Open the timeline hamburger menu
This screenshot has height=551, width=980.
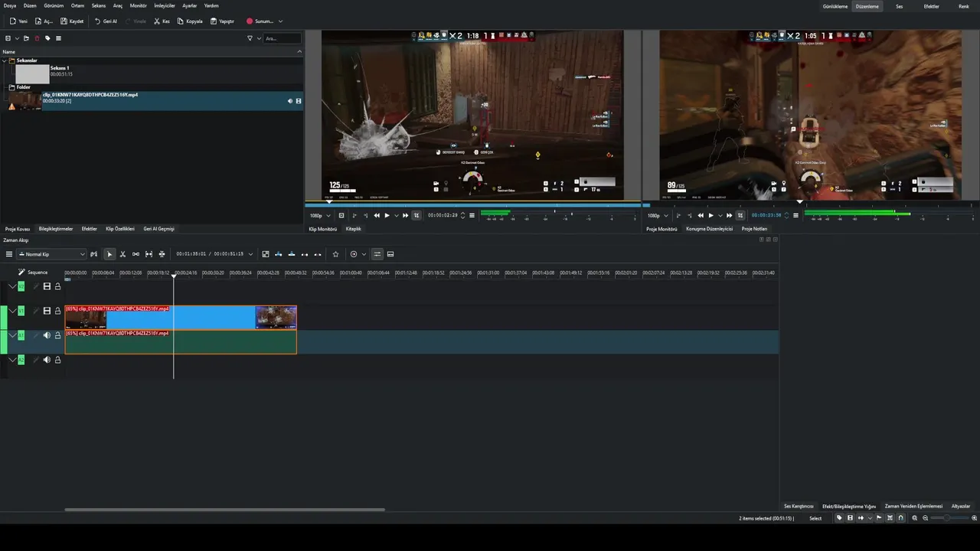(9, 254)
